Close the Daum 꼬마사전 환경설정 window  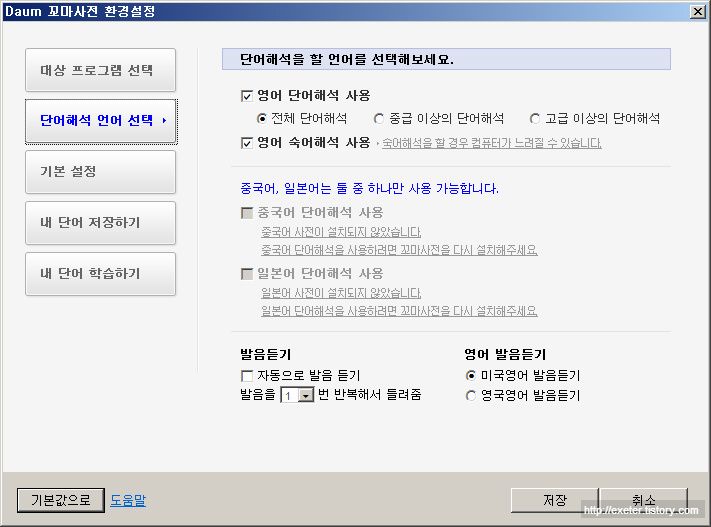point(697,11)
